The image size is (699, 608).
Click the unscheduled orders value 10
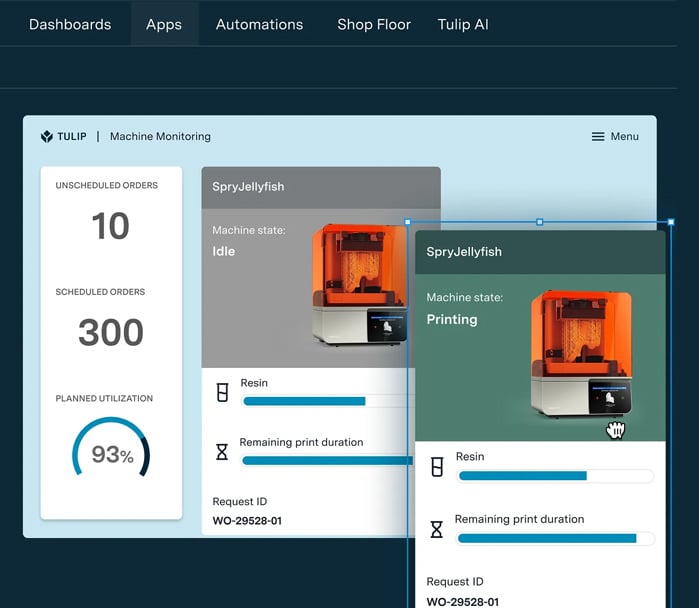[x=111, y=226]
